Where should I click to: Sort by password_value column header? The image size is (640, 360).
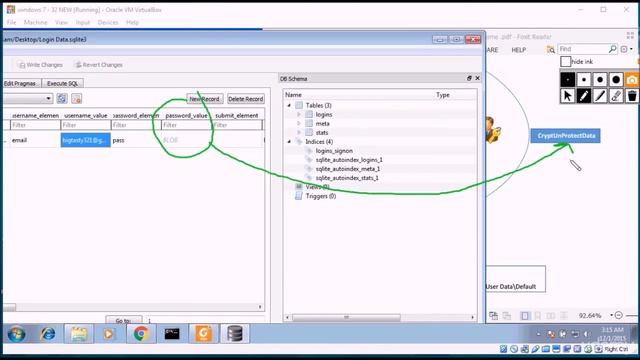point(186,116)
